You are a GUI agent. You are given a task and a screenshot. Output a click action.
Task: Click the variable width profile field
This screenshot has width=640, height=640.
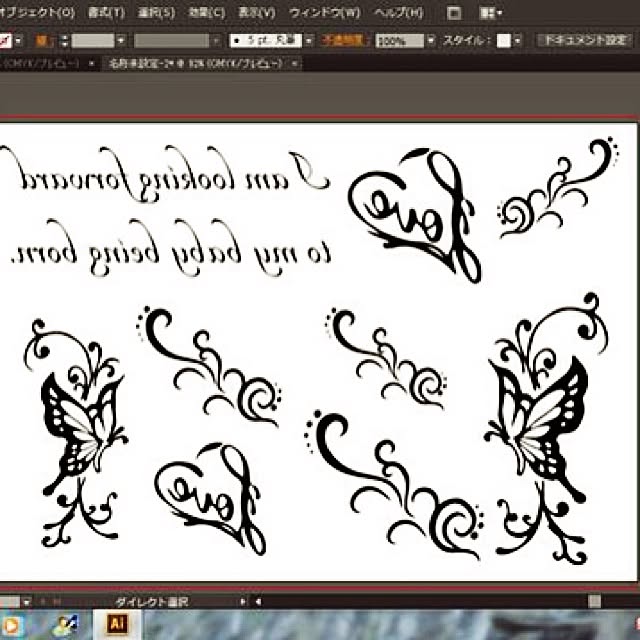[x=172, y=41]
